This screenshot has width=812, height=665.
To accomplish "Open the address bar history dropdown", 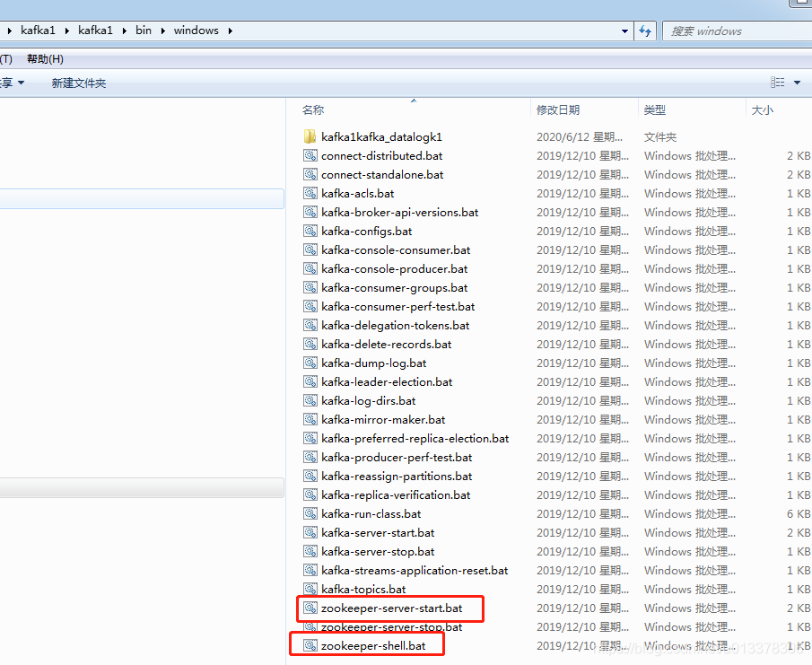I will click(624, 31).
